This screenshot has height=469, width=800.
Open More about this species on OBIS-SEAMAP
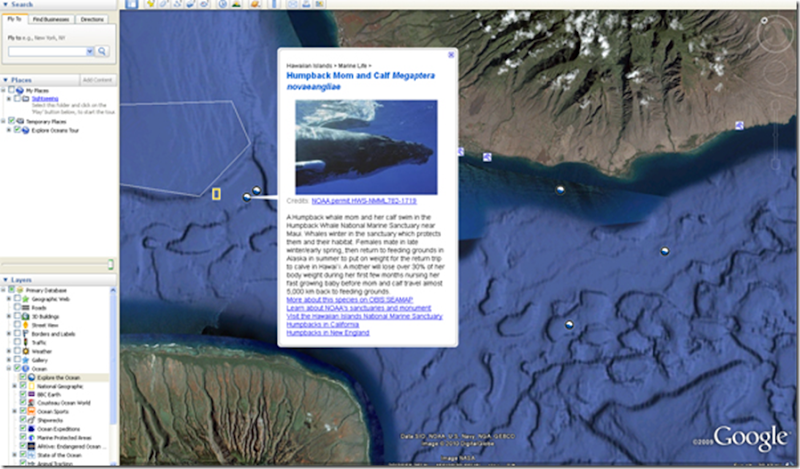(349, 300)
